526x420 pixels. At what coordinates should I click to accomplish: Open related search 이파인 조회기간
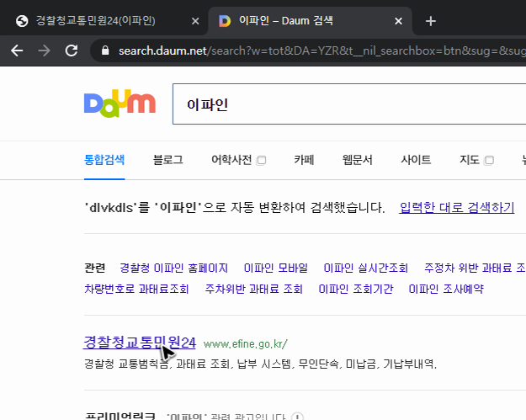tap(356, 289)
